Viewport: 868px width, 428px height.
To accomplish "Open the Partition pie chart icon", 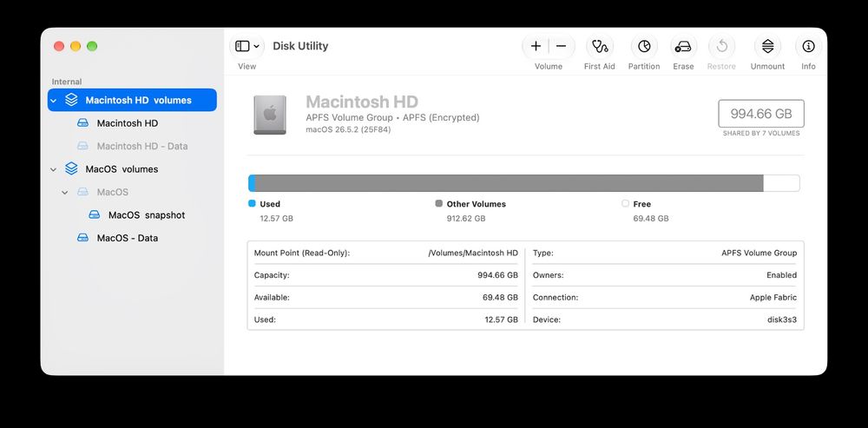I will [644, 47].
